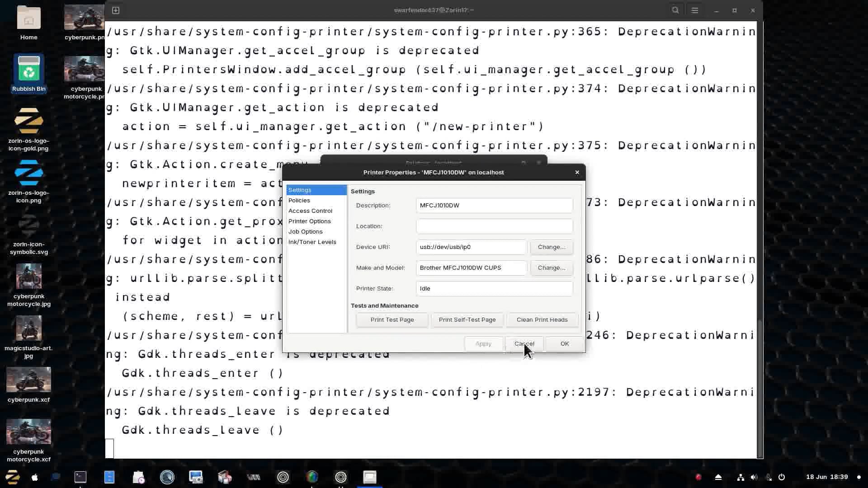Click the empty Location input field
Screen dimensions: 868x488
click(x=494, y=226)
